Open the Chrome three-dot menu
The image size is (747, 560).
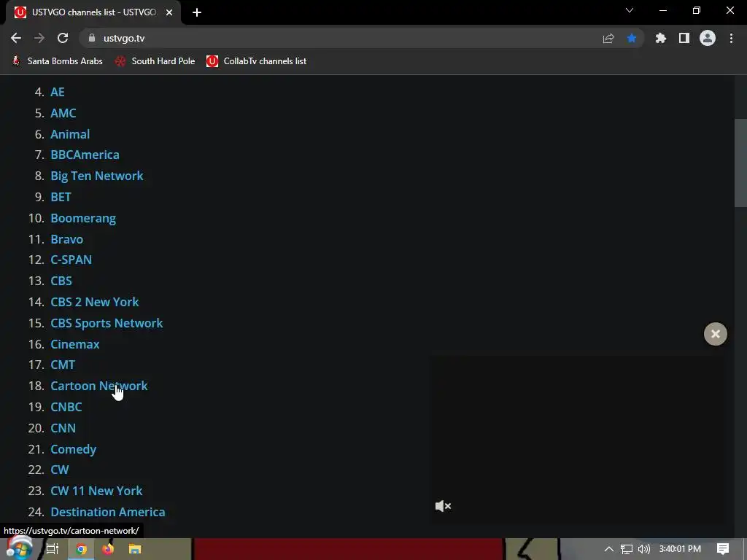click(731, 38)
